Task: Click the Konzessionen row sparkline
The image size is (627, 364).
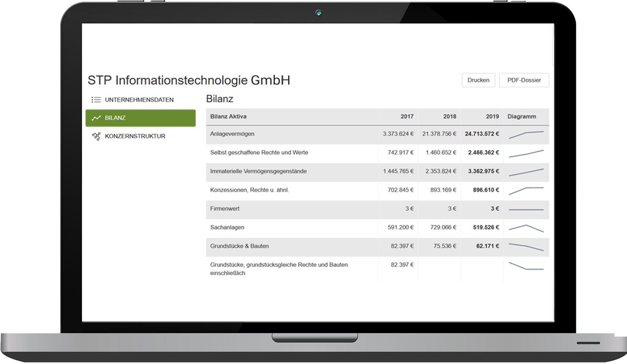Action: 526,191
